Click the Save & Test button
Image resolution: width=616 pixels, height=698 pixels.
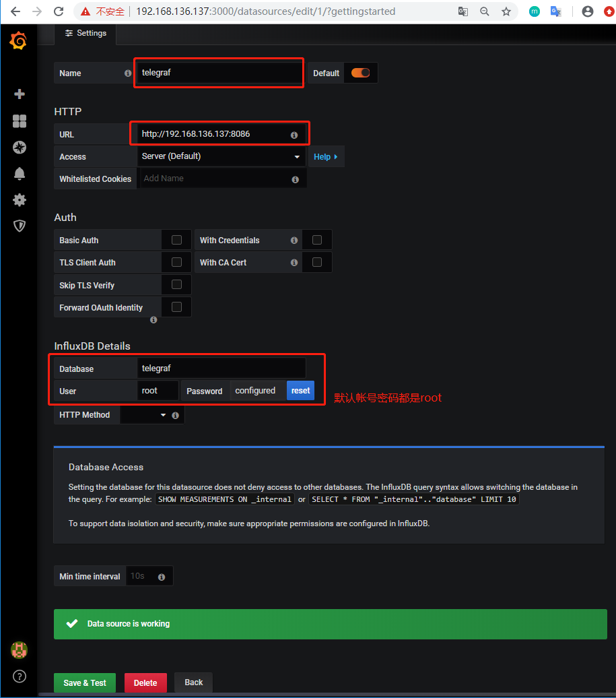pos(85,683)
